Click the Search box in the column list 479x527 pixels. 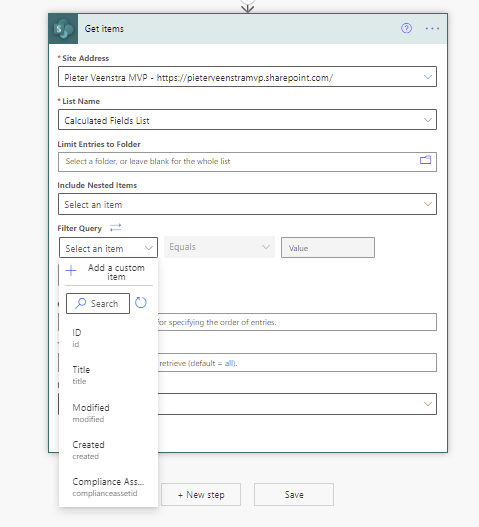click(x=98, y=303)
